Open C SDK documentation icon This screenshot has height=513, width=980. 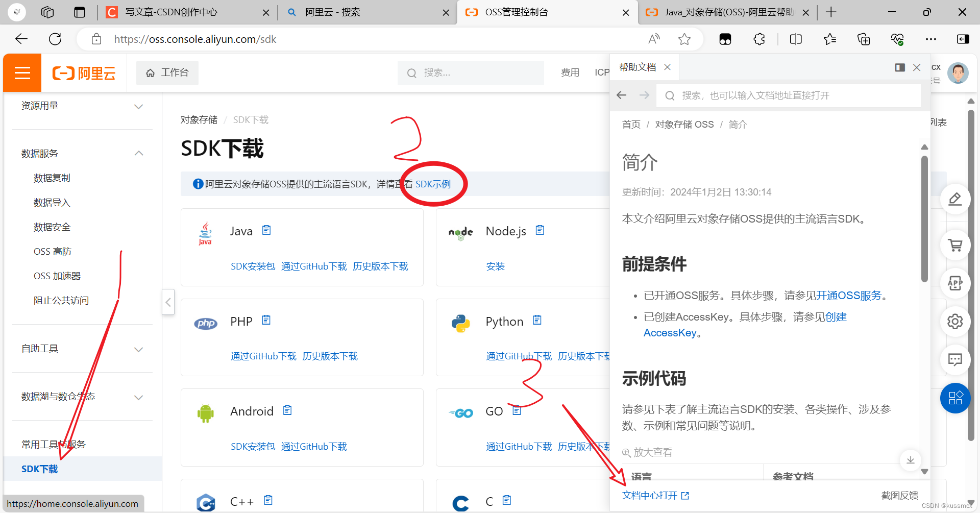(x=506, y=500)
